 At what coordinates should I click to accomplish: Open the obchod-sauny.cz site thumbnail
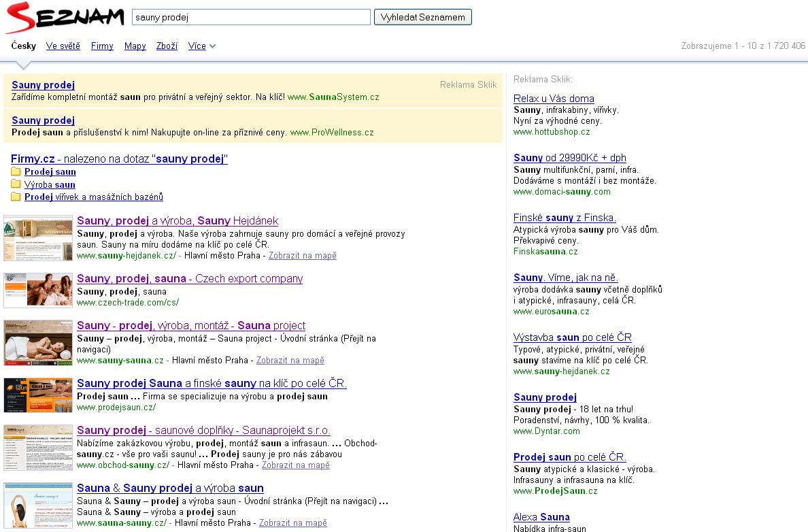coord(38,448)
